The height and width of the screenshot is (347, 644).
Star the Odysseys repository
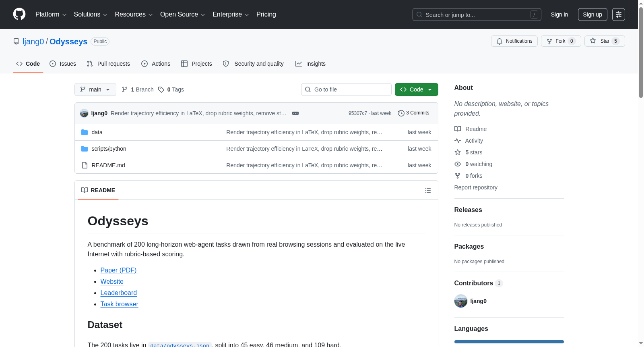tap(605, 41)
